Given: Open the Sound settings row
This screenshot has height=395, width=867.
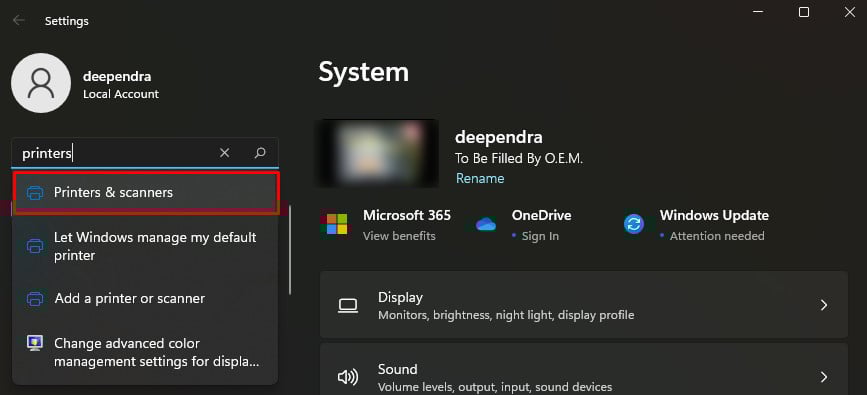Looking at the screenshot, I should [x=584, y=369].
